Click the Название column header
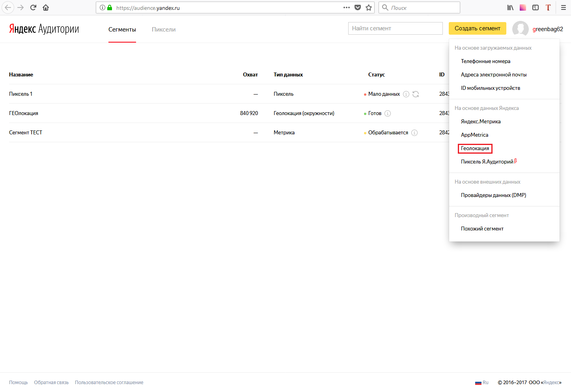571x392 pixels. coord(21,74)
